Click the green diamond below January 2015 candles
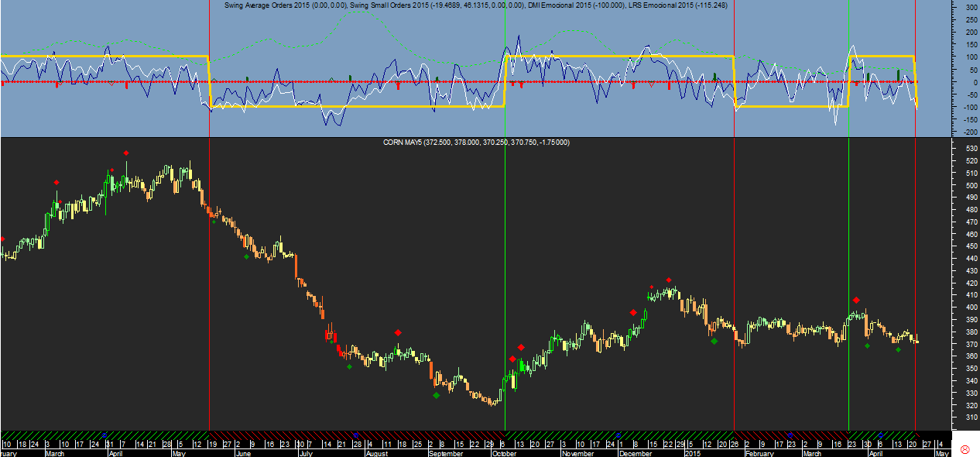 [714, 341]
